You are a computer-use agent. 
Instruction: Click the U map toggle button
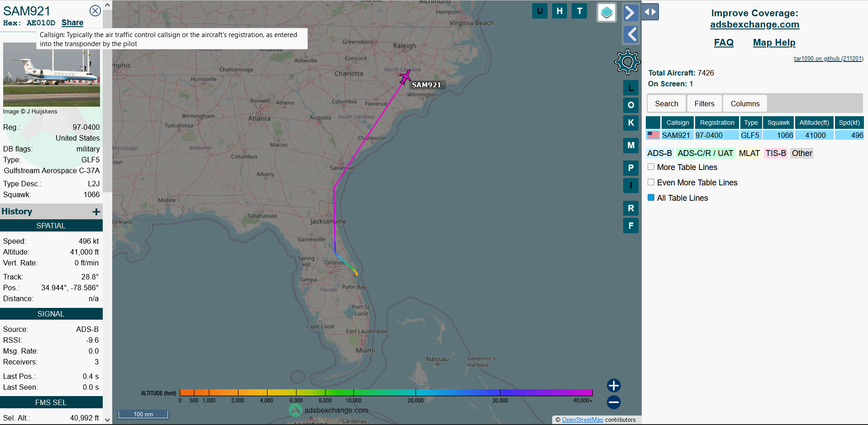pyautogui.click(x=540, y=11)
